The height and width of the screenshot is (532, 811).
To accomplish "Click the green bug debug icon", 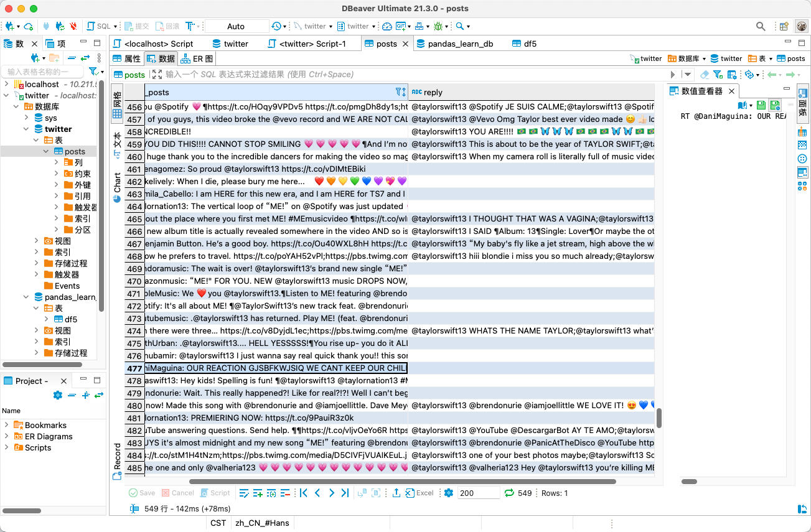I will click(x=438, y=26).
